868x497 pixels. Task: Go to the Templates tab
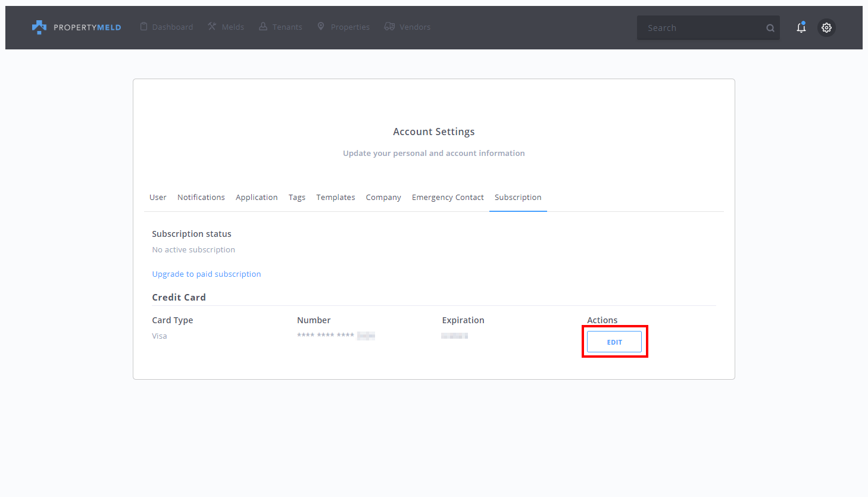(x=336, y=198)
